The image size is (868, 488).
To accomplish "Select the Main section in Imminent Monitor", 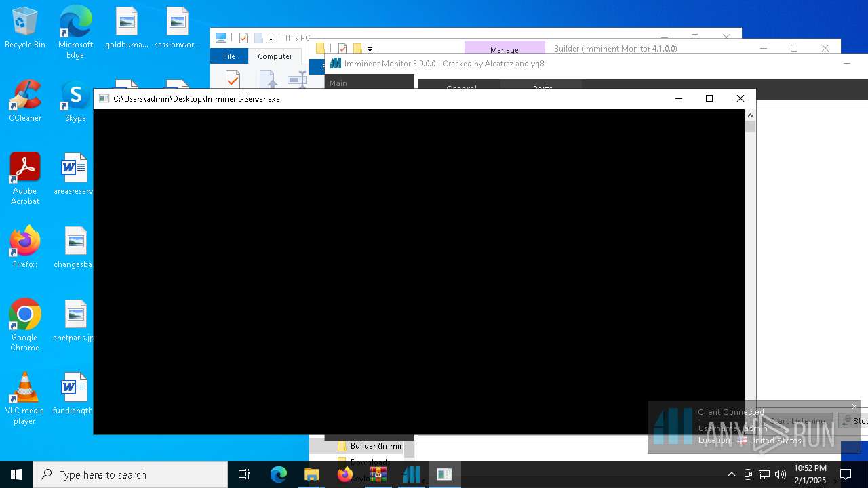I will [338, 83].
